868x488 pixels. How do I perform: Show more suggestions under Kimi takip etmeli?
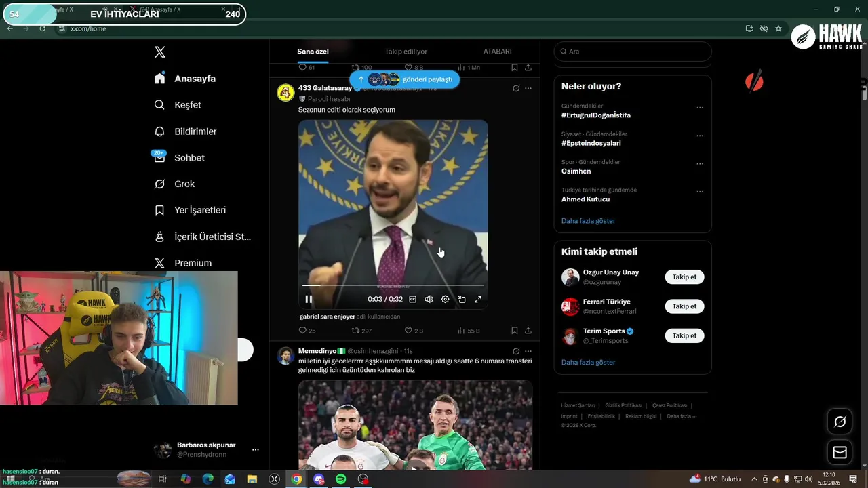coord(588,363)
